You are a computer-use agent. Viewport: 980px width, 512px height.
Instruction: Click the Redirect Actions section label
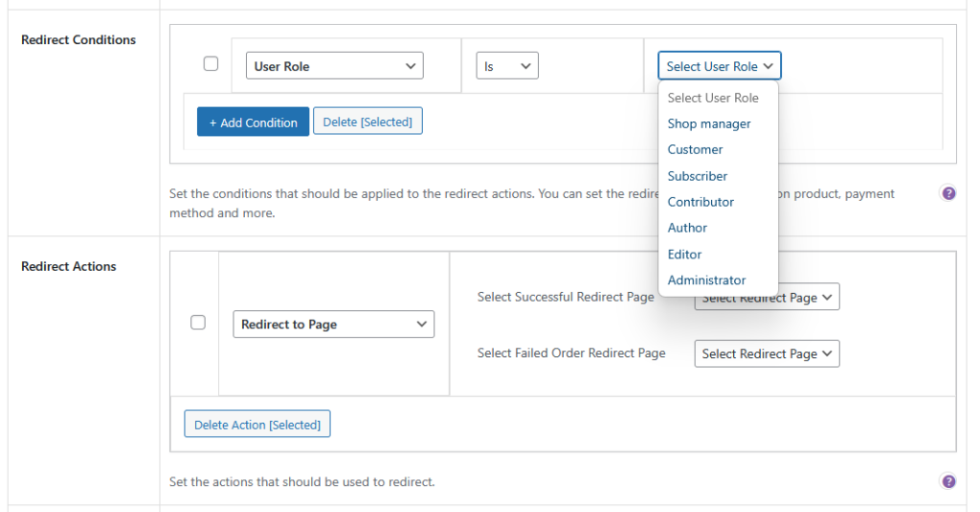click(69, 266)
